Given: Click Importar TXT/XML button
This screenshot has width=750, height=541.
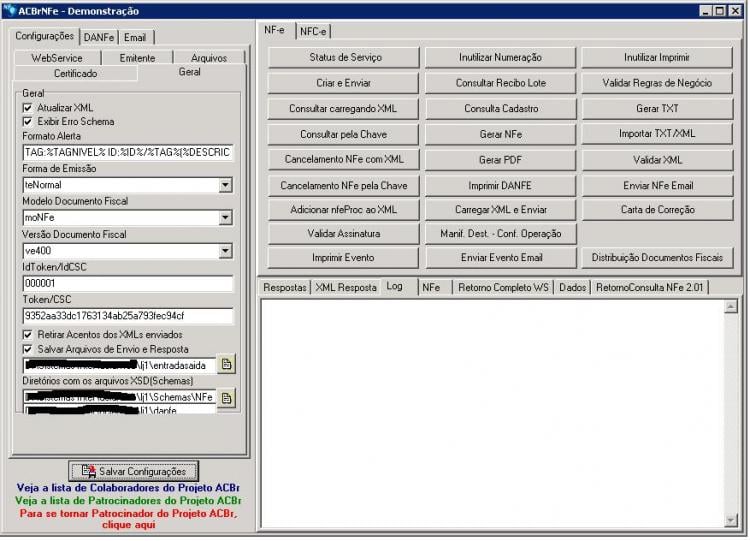Looking at the screenshot, I should [657, 134].
